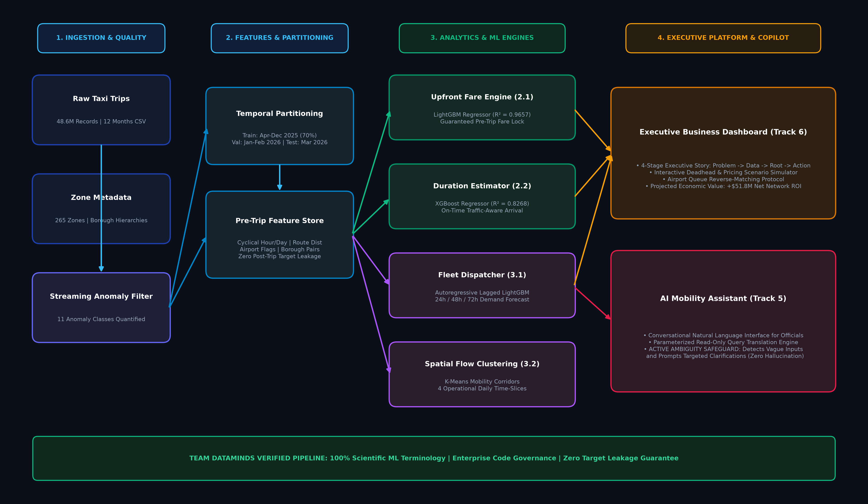The image size is (868, 504).
Task: Click 'On-Time Traffic-Aware Arrival' text
Action: [x=482, y=210]
